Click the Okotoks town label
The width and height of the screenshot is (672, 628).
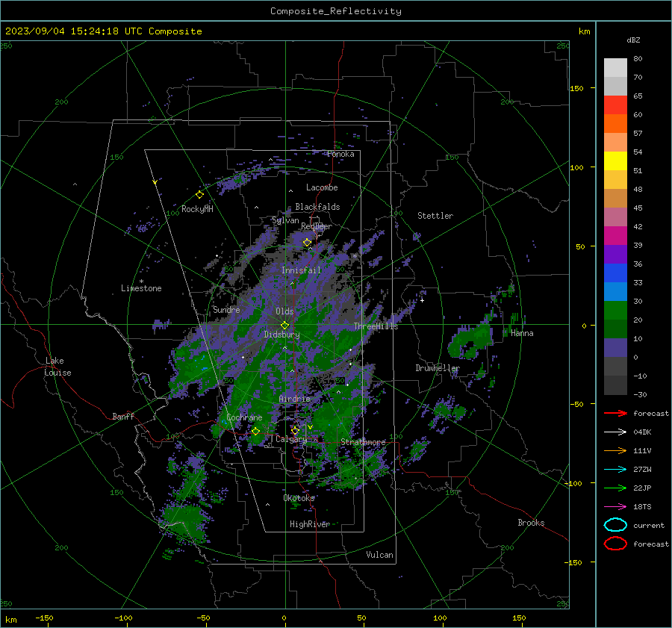click(299, 498)
